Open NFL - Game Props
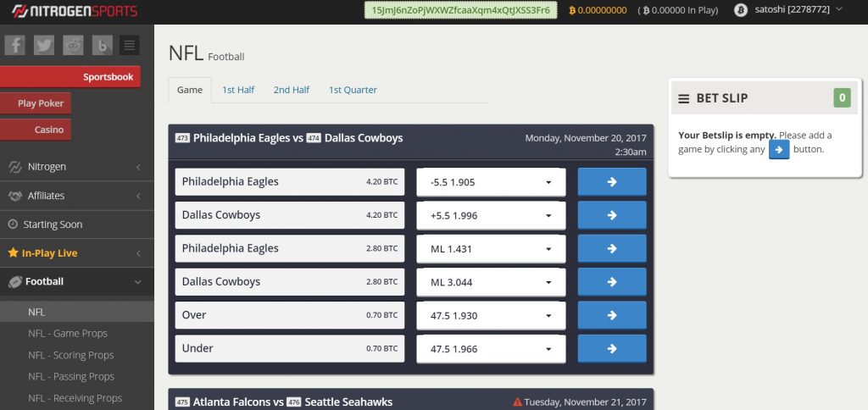The width and height of the screenshot is (868, 410). tap(68, 334)
